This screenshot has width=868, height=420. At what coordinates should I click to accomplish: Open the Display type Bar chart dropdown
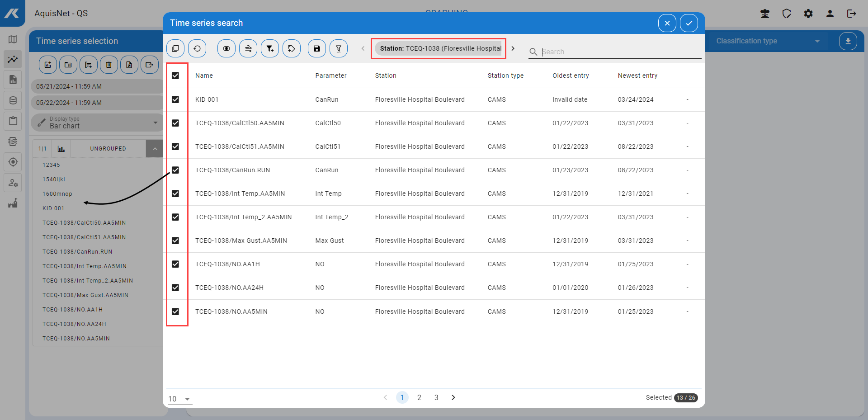[x=97, y=123]
